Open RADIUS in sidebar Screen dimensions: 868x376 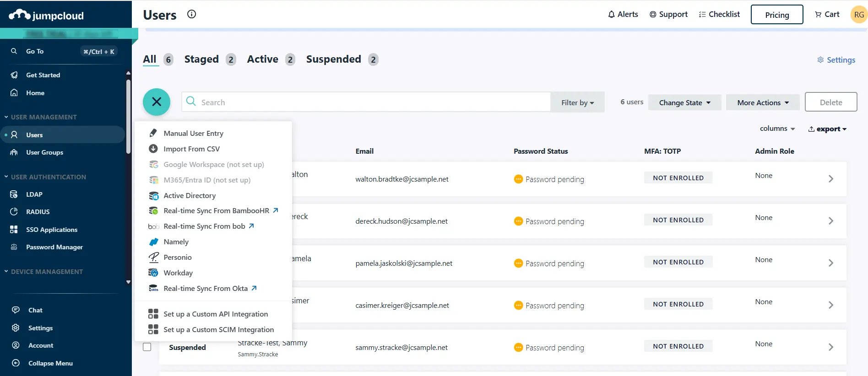pos(38,212)
